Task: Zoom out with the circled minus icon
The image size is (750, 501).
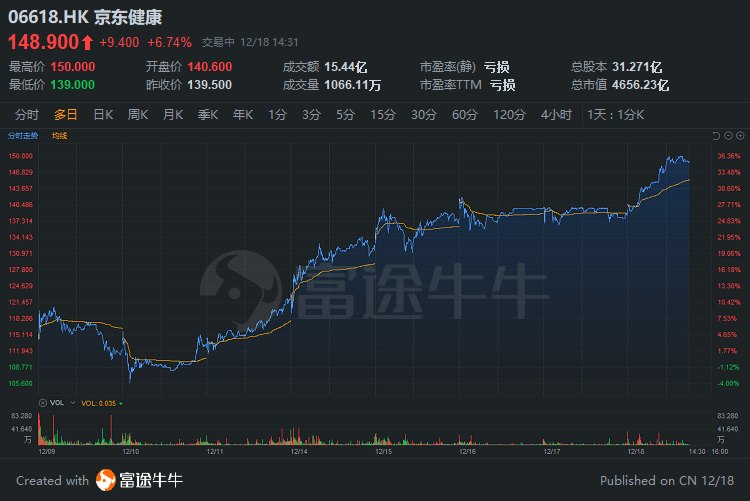Action: [x=728, y=136]
